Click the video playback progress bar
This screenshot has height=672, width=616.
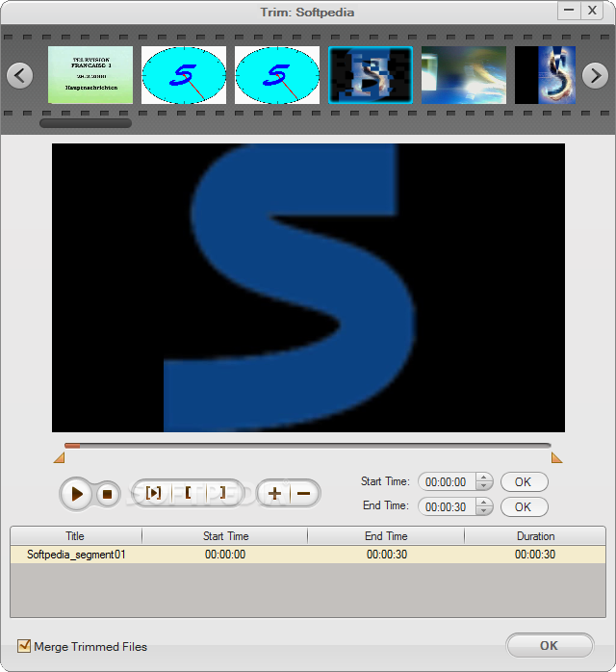(x=308, y=446)
